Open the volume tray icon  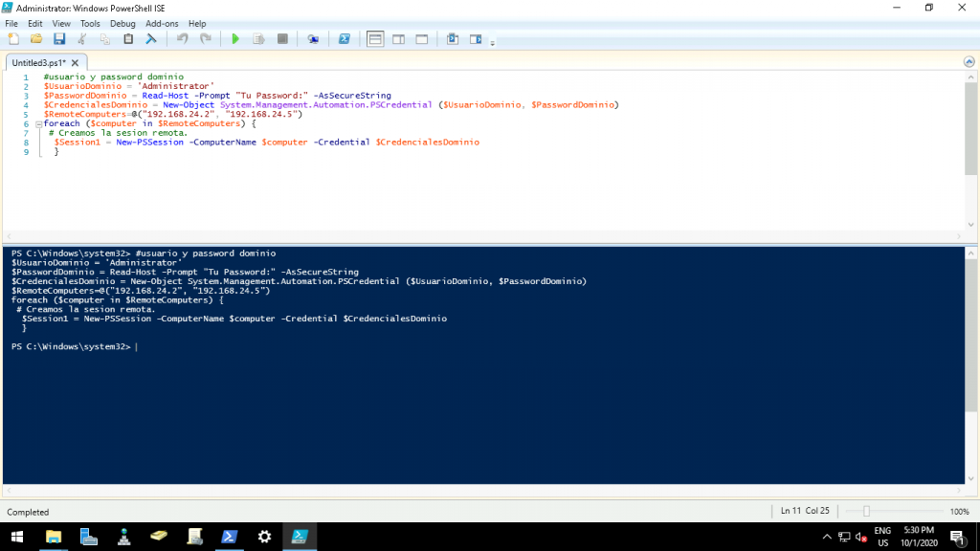[860, 537]
